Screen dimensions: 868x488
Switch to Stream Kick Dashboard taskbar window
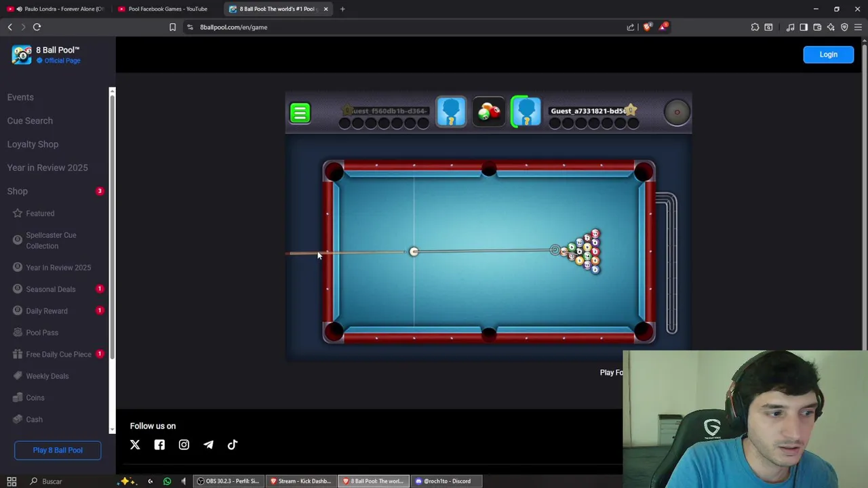[x=300, y=481]
